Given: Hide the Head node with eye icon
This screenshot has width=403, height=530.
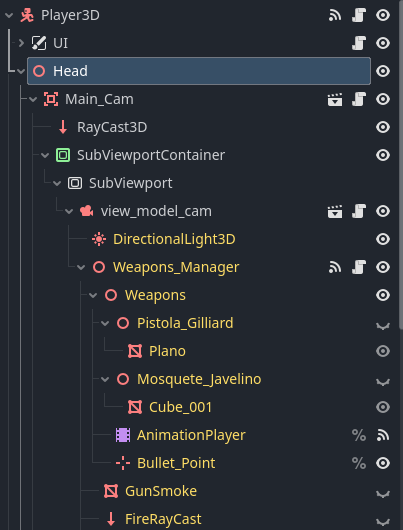Looking at the screenshot, I should [383, 71].
